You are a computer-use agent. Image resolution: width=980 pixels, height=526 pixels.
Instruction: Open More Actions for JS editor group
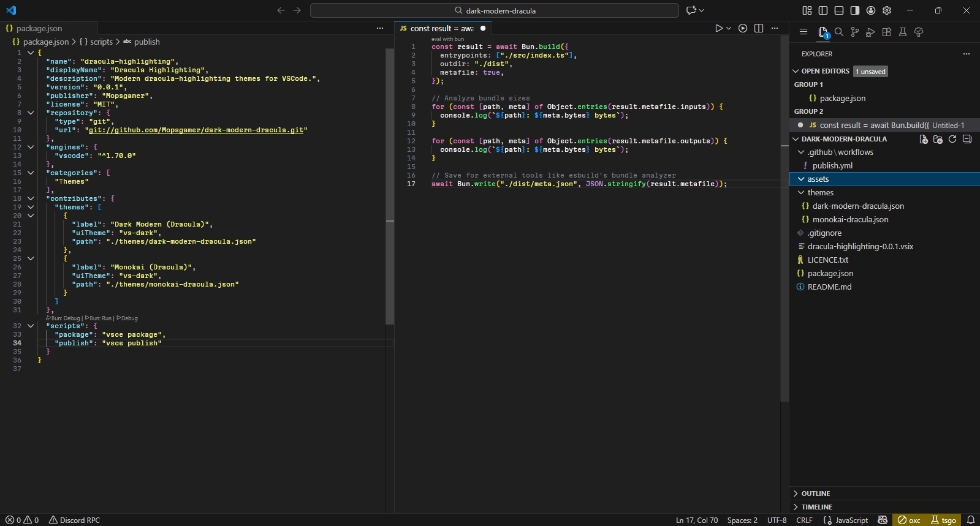pos(775,28)
